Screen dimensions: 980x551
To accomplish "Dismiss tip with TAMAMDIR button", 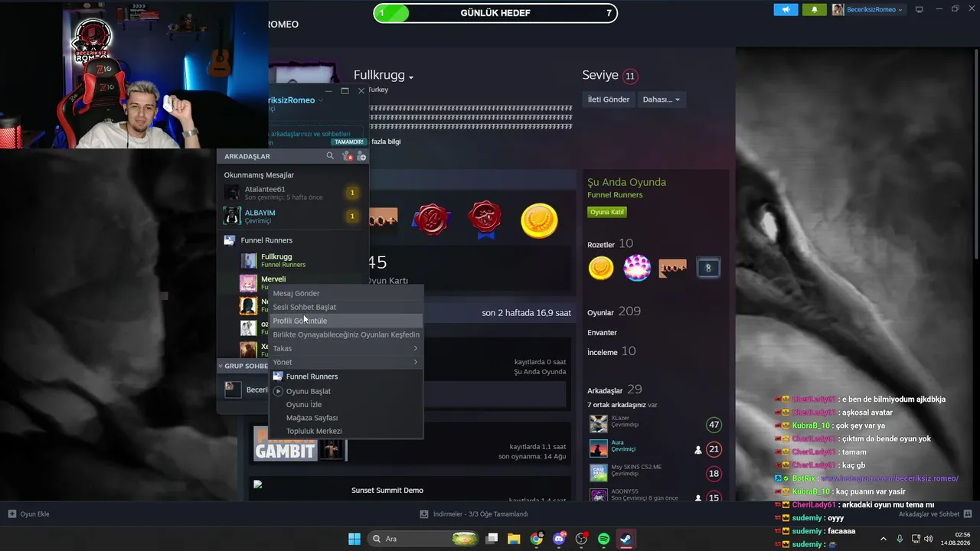I will coord(348,142).
